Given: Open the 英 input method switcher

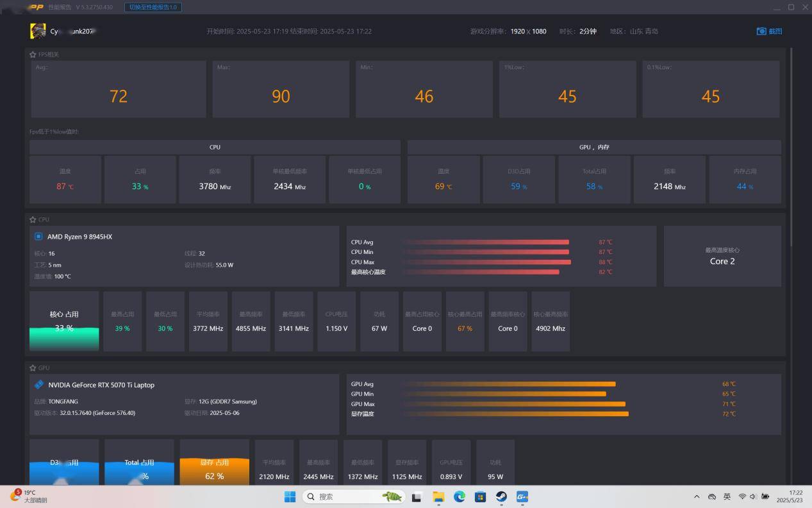Looking at the screenshot, I should [x=727, y=496].
